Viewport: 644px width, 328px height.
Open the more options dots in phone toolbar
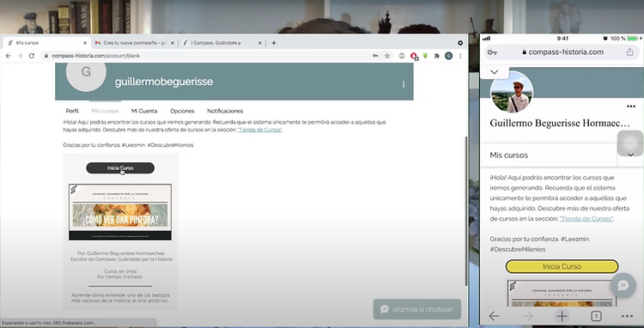[627, 316]
